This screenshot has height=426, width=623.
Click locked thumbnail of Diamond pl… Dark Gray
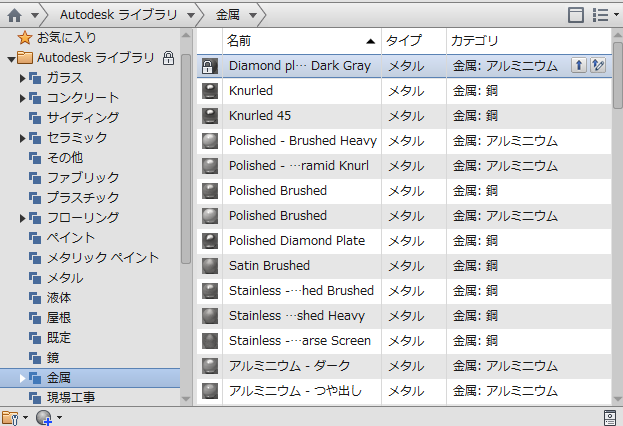point(209,66)
